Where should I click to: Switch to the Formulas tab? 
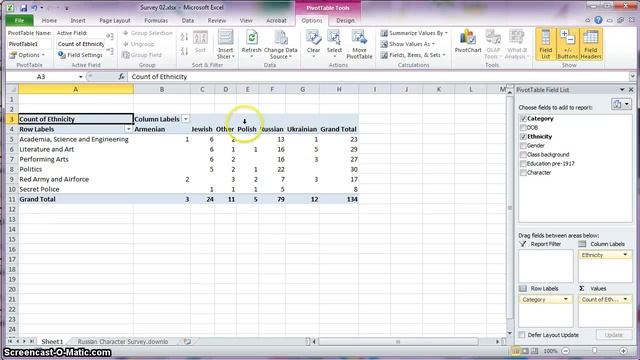pyautogui.click(x=156, y=20)
